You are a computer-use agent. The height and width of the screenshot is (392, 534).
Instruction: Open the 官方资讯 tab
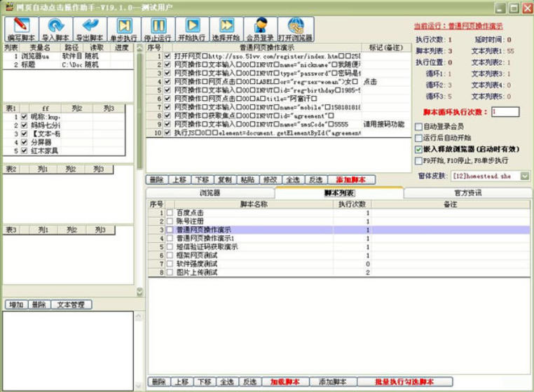[x=467, y=192]
